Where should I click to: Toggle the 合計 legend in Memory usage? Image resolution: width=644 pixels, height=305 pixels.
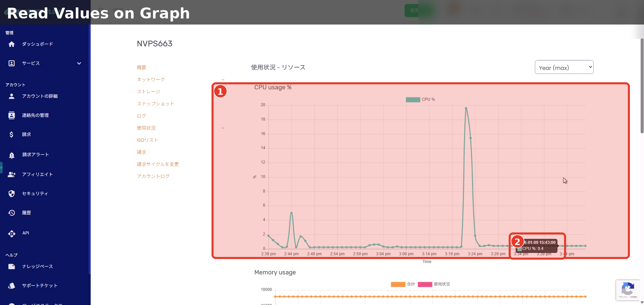[403, 284]
